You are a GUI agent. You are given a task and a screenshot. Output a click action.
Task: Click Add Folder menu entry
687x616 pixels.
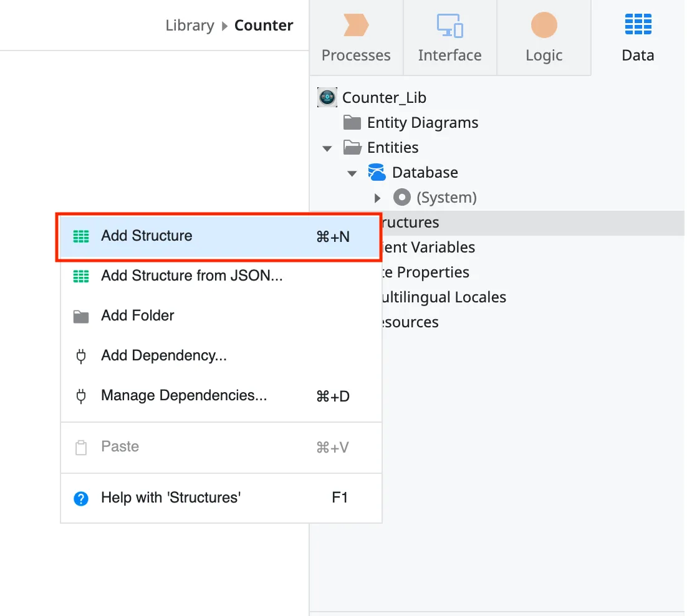pyautogui.click(x=137, y=316)
